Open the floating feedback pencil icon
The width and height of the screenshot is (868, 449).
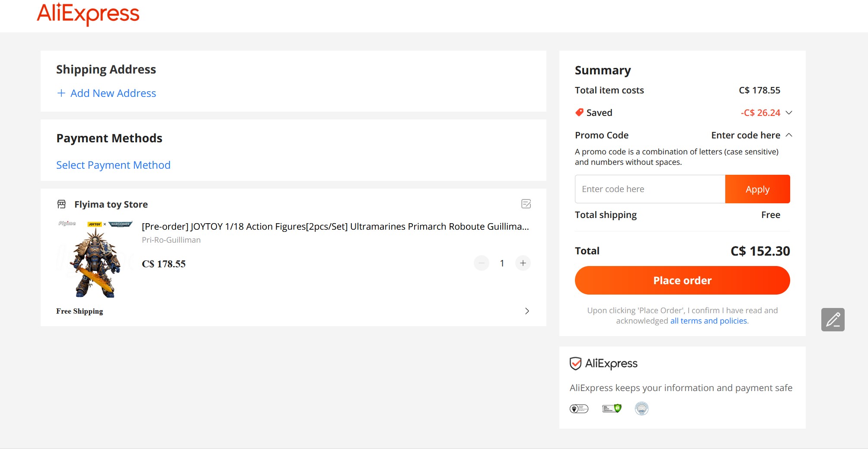click(x=833, y=320)
